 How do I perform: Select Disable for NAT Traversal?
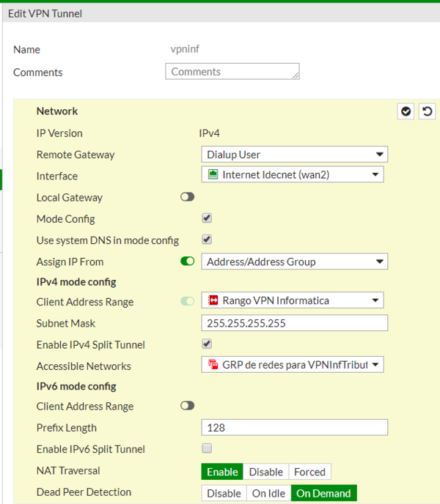[x=265, y=472]
